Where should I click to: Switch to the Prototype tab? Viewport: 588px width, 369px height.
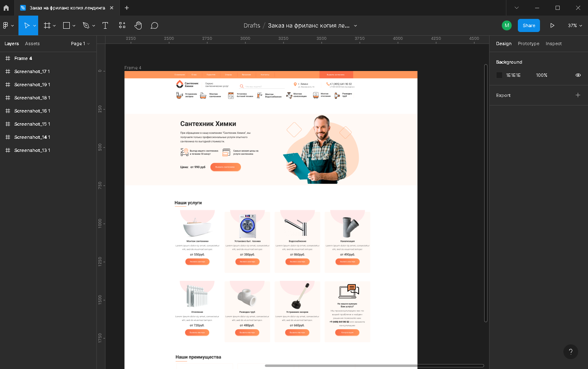pos(529,44)
